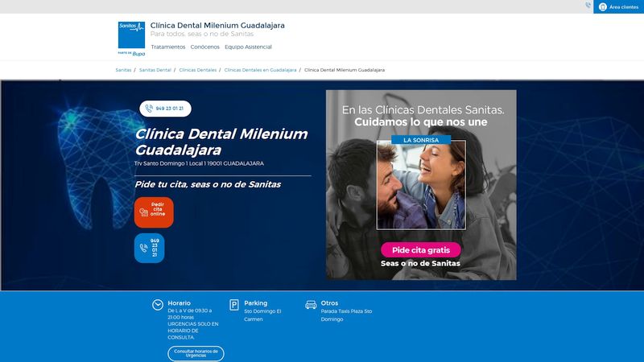644x362 pixels.
Task: Click the Otros heading
Action: point(329,303)
